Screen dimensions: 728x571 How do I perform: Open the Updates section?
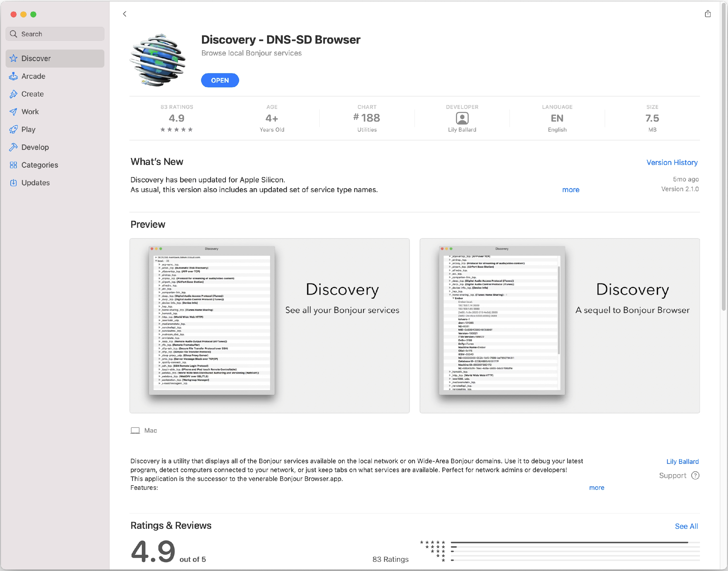click(55, 183)
